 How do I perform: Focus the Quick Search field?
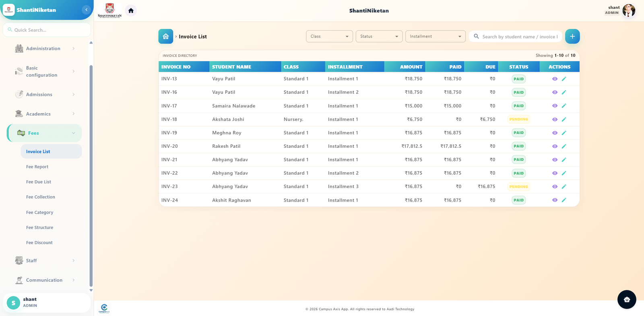point(47,30)
